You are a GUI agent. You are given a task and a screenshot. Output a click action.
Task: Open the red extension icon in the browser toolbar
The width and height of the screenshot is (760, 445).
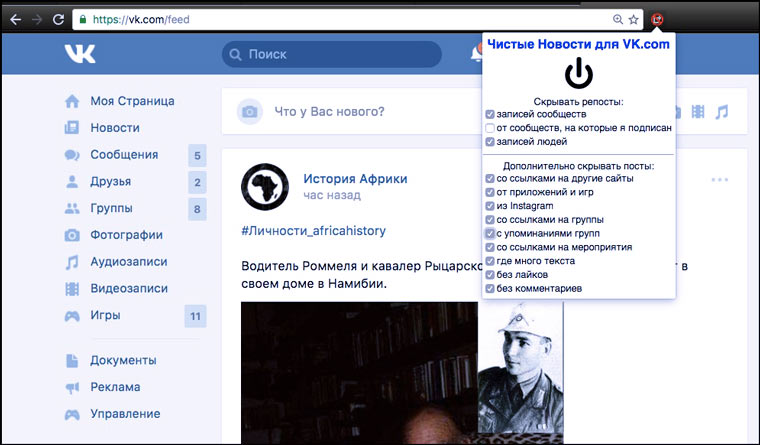(x=657, y=19)
